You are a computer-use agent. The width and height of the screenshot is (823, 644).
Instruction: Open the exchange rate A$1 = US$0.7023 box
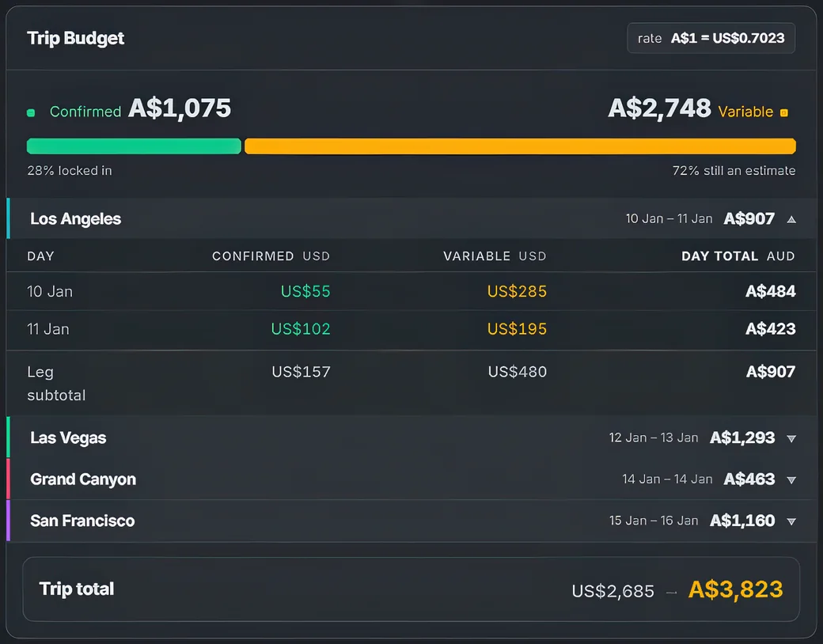click(711, 38)
